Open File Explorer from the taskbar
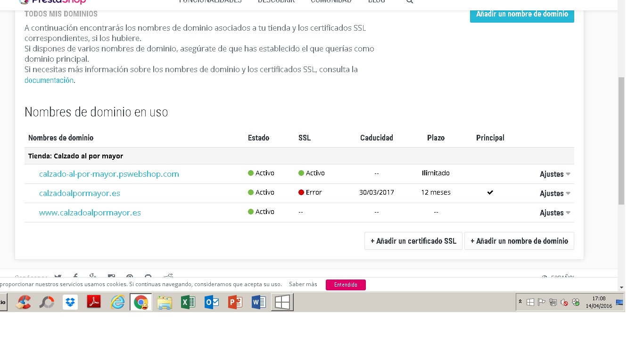This screenshot has width=644, height=362. pyautogui.click(x=165, y=302)
